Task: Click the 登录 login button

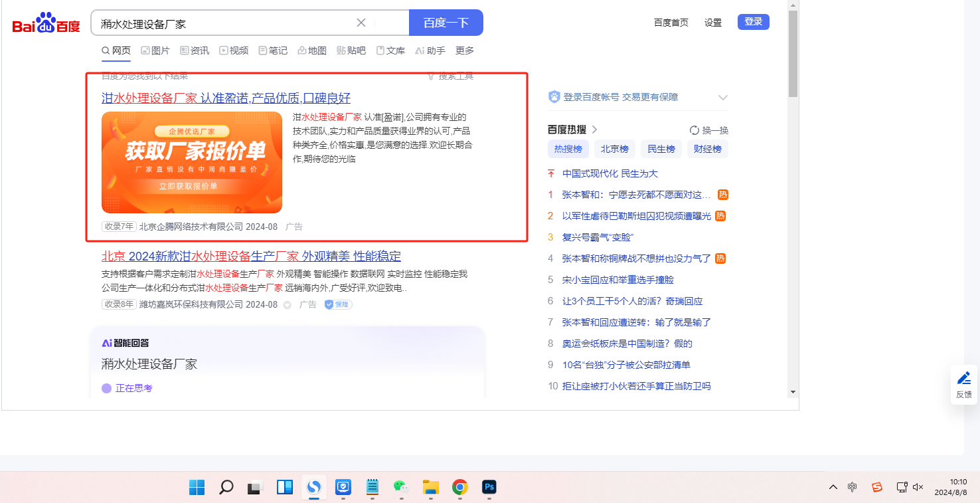Action: (x=753, y=22)
